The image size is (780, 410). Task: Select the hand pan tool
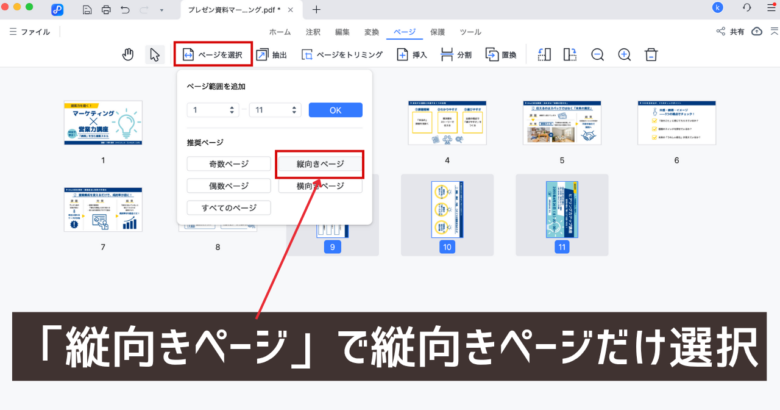128,54
